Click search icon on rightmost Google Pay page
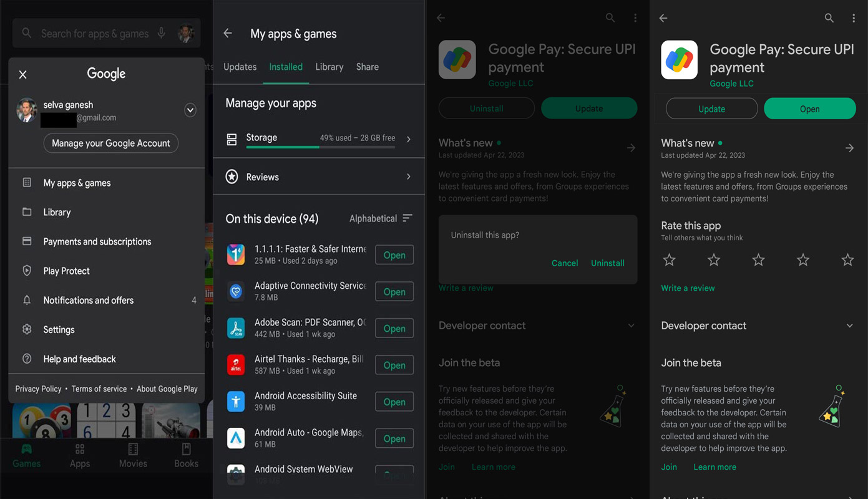This screenshot has width=868, height=499. coord(829,18)
